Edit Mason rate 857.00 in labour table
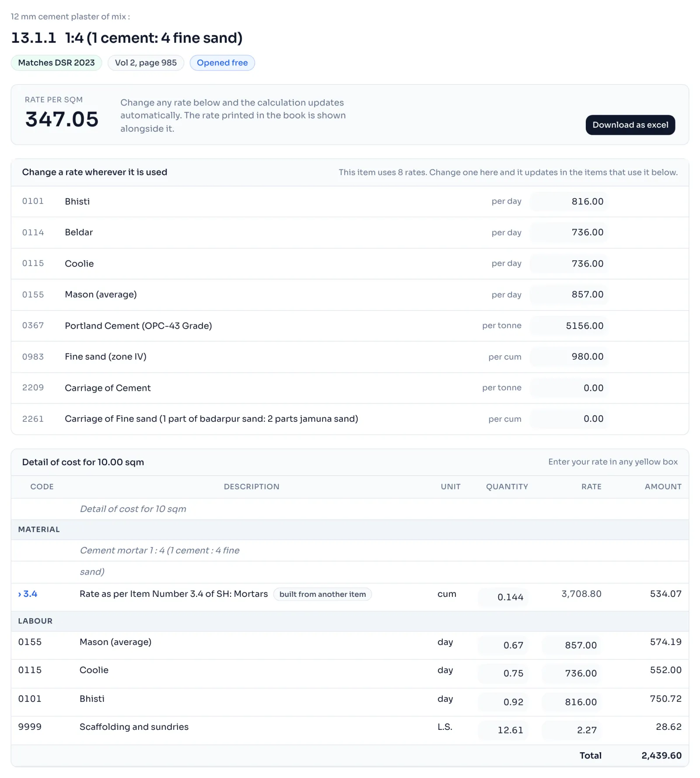The height and width of the screenshot is (778, 700). (571, 645)
